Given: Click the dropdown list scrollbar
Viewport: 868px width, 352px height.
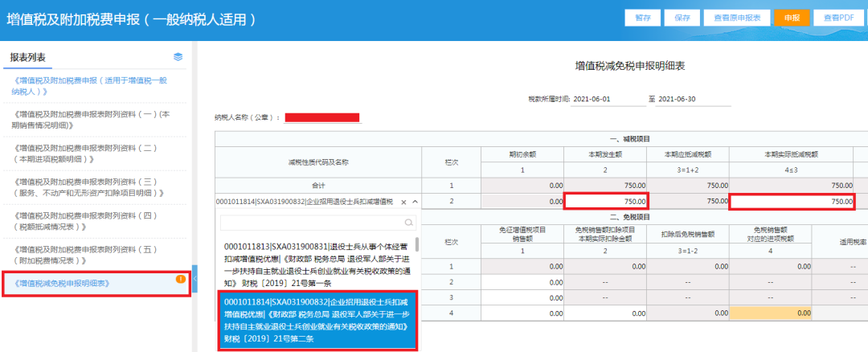Looking at the screenshot, I should coord(417,244).
